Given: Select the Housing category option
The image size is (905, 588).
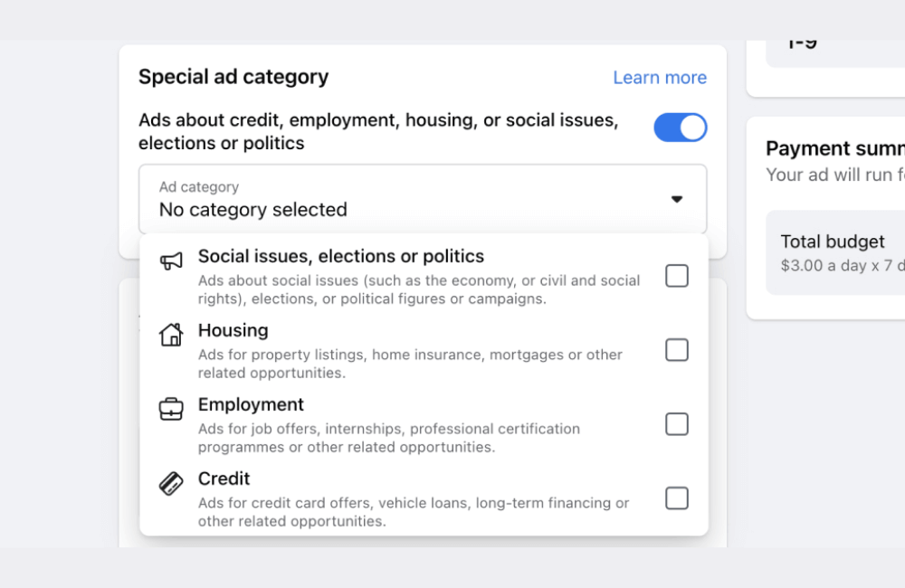Looking at the screenshot, I should click(233, 330).
